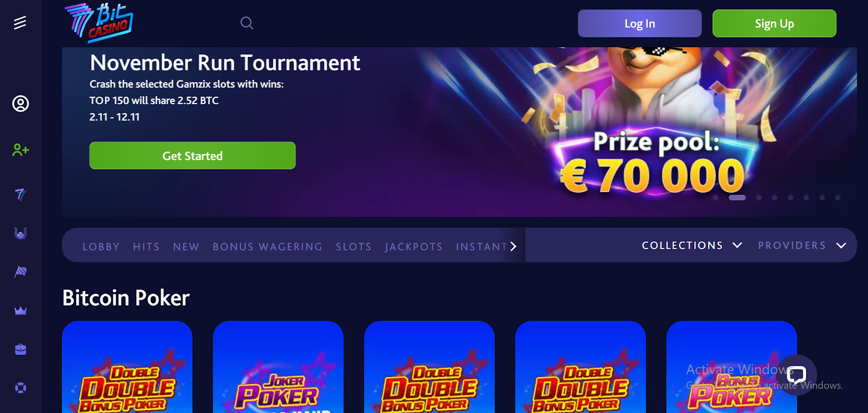This screenshot has height=413, width=868.
Task: Click the green Get Started button
Action: click(193, 156)
